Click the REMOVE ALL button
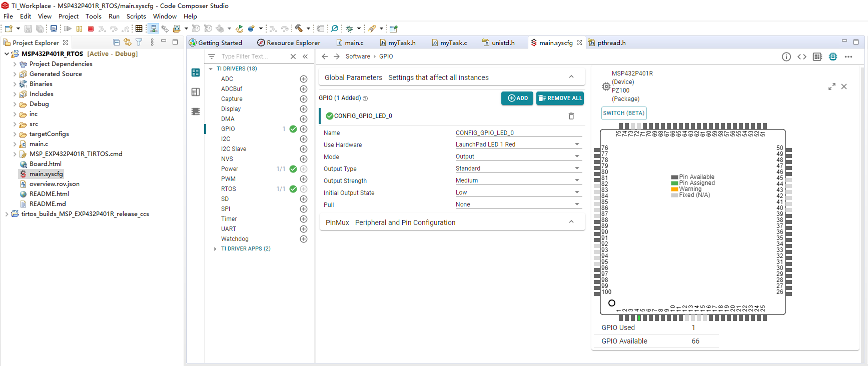Screen dimensions: 868x366 (x=560, y=98)
